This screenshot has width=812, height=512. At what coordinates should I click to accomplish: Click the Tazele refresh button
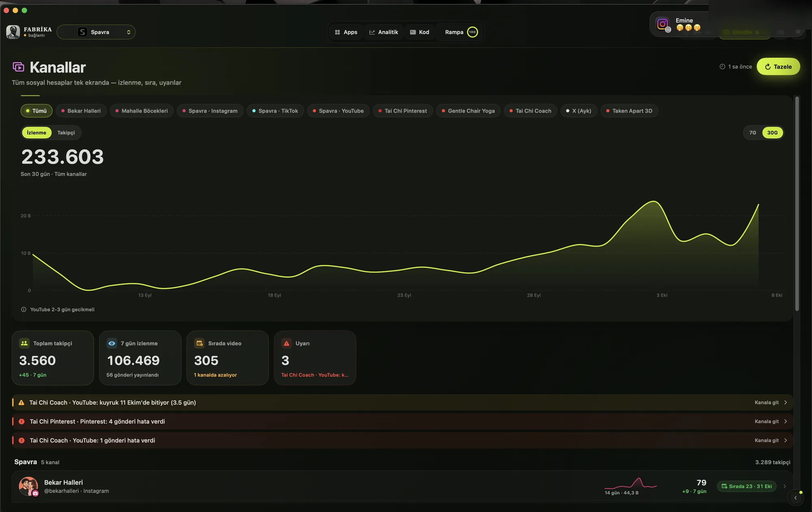[x=778, y=67]
